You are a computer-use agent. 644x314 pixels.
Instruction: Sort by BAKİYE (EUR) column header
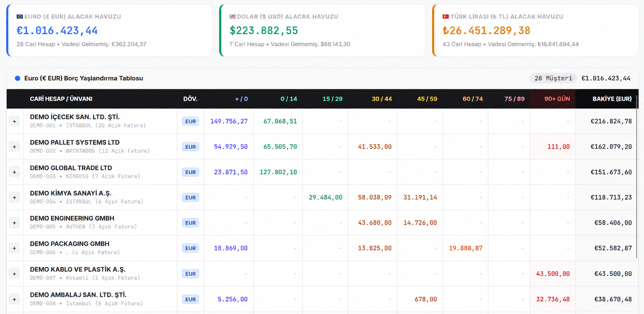tap(612, 99)
